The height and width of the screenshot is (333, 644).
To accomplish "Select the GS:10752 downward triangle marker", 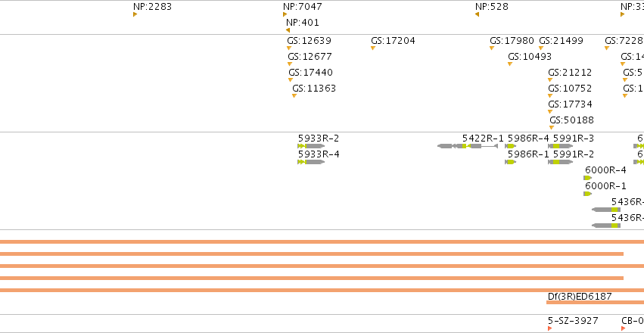I will [550, 96].
